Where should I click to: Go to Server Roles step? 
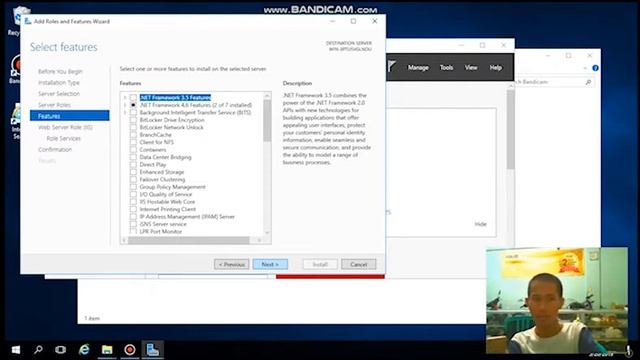pyautogui.click(x=54, y=105)
